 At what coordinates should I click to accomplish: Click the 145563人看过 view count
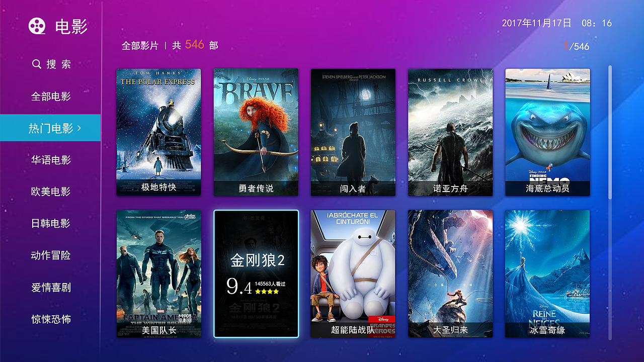(x=270, y=284)
